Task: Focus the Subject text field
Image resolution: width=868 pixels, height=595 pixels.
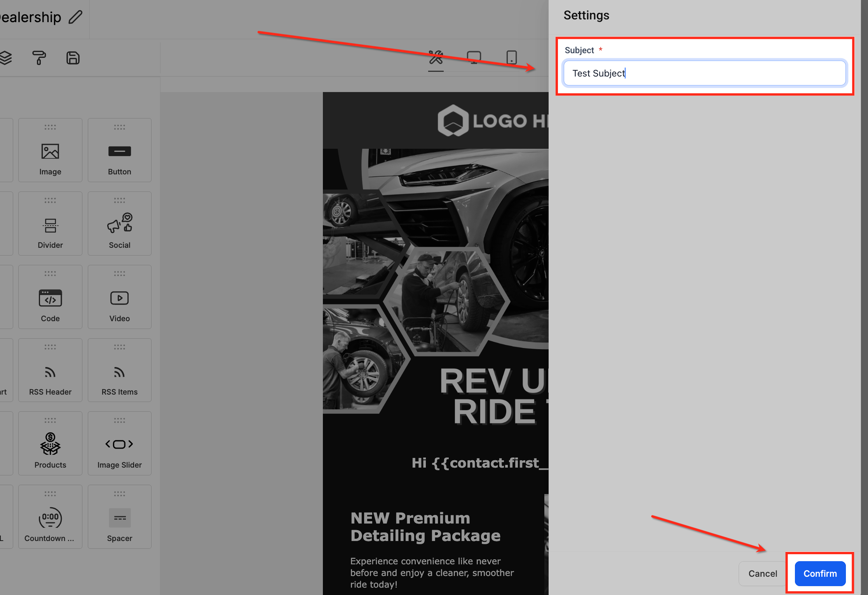Action: coord(704,73)
